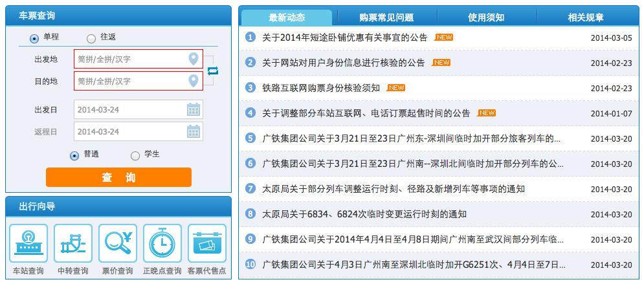644x284 pixels.
Task: Click the 车站查询 label text
Action: (x=28, y=271)
